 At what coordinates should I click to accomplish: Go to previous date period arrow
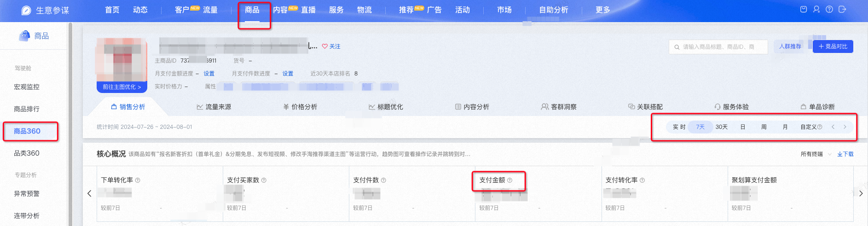pyautogui.click(x=833, y=127)
